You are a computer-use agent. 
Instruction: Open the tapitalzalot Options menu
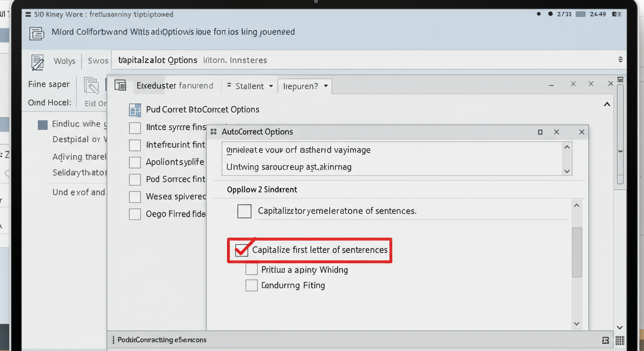tap(158, 60)
